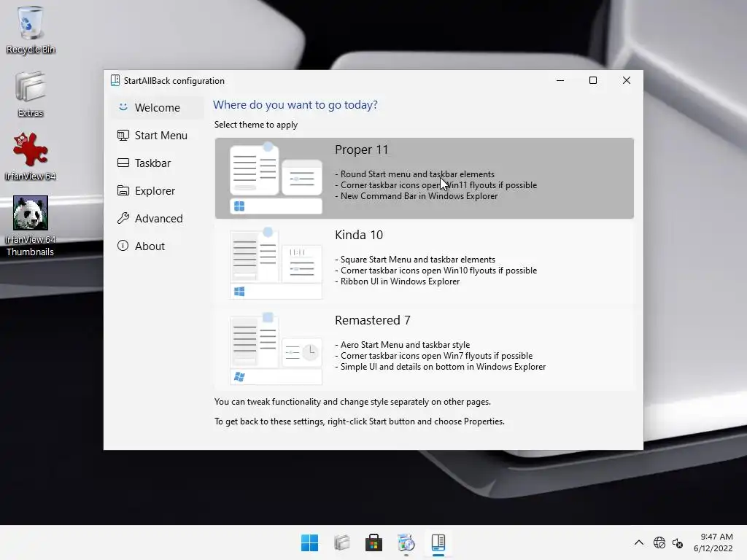Click 'Aero Start Menu and taskbar style' text
The height and width of the screenshot is (560, 747).
405,345
